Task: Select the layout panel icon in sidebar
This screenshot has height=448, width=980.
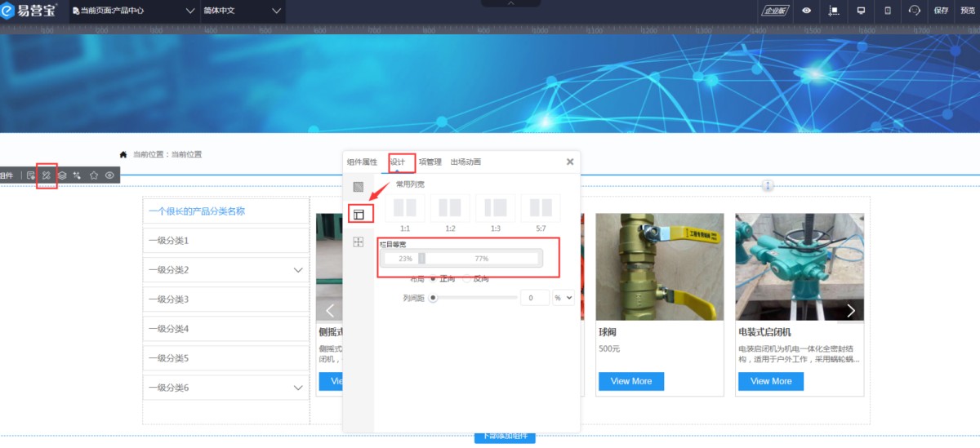Action: (x=358, y=215)
